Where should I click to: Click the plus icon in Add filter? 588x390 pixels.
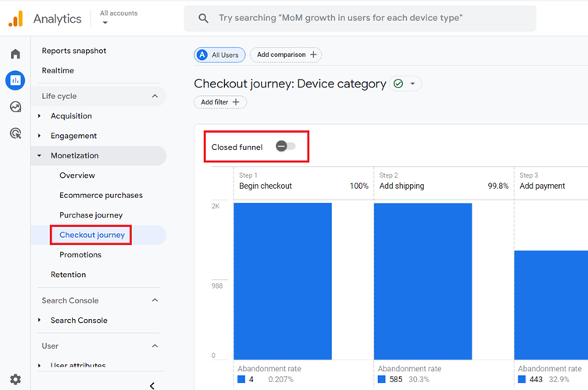236,102
